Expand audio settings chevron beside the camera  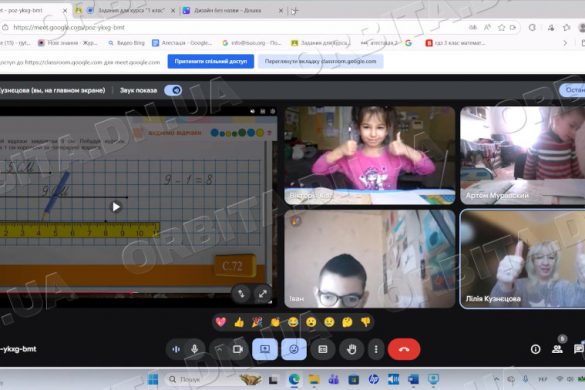(x=219, y=349)
